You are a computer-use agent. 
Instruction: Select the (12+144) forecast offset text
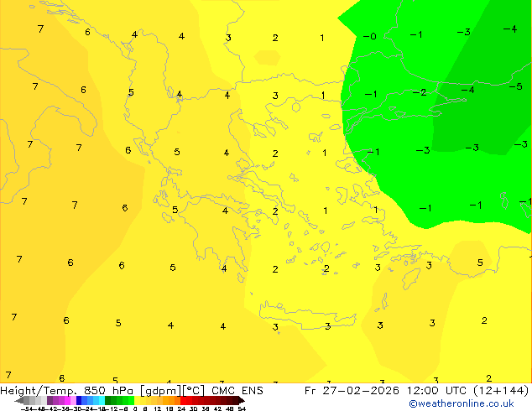coord(501,390)
